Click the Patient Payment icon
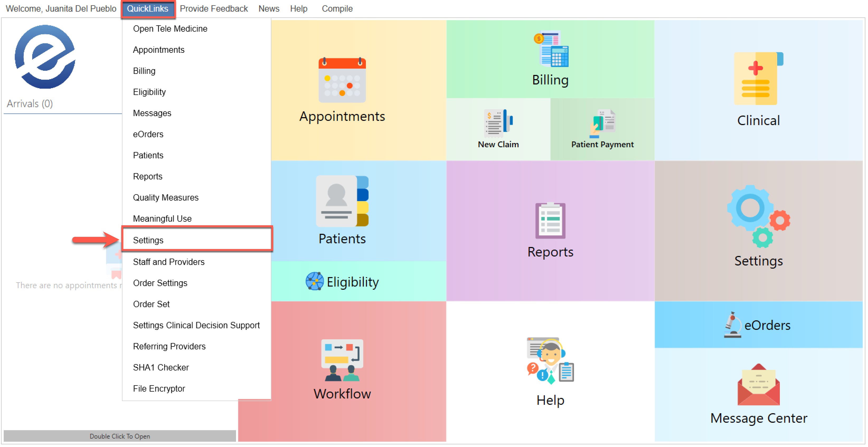868x447 pixels. click(602, 123)
